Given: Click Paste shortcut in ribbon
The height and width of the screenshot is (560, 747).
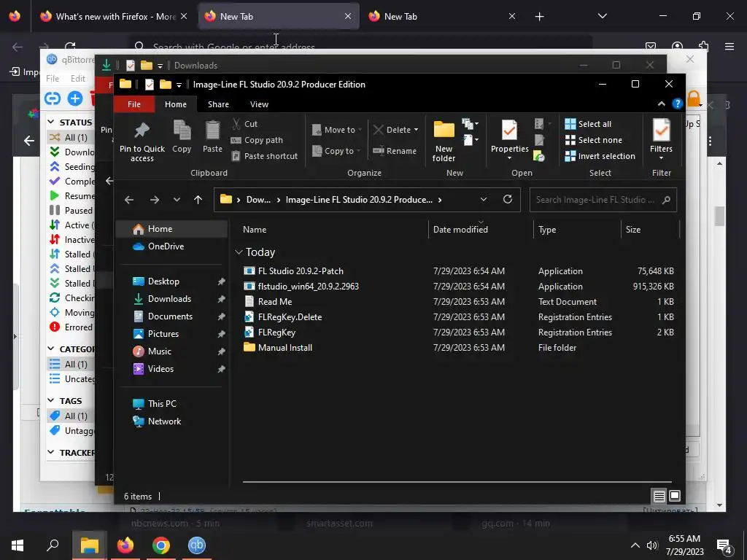Looking at the screenshot, I should (x=264, y=156).
